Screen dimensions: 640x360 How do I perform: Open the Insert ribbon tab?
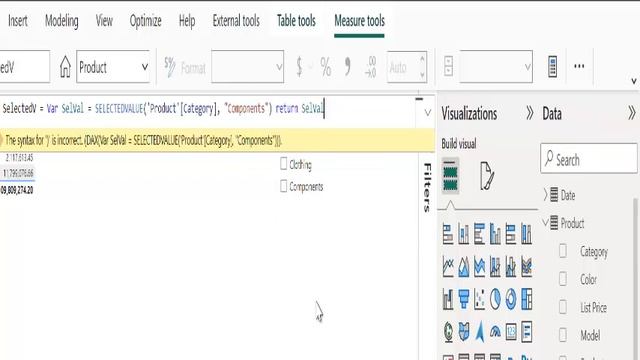[18, 20]
